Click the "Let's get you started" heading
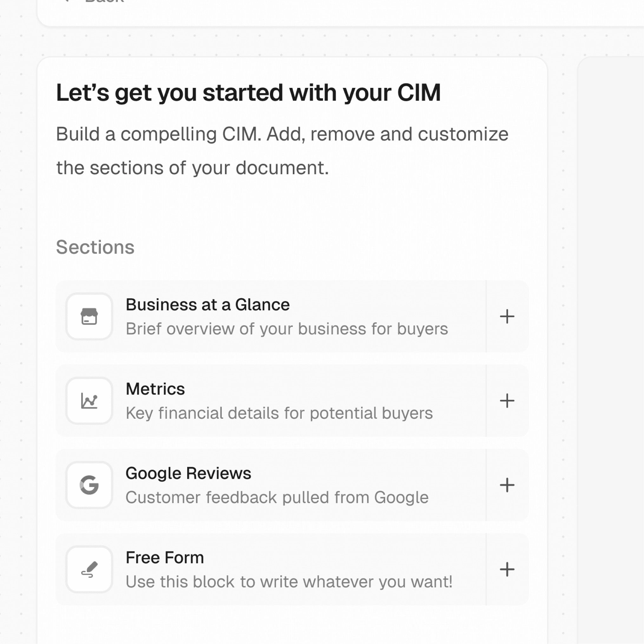Screen dimensions: 644x644 [248, 93]
